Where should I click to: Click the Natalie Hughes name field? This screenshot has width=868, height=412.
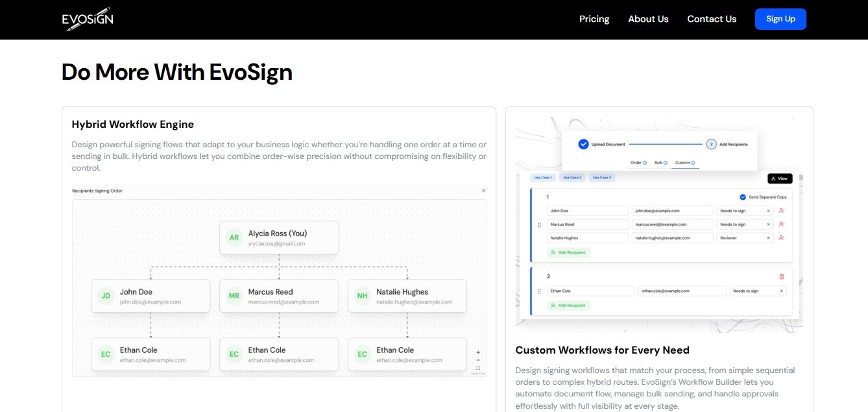pyautogui.click(x=588, y=238)
